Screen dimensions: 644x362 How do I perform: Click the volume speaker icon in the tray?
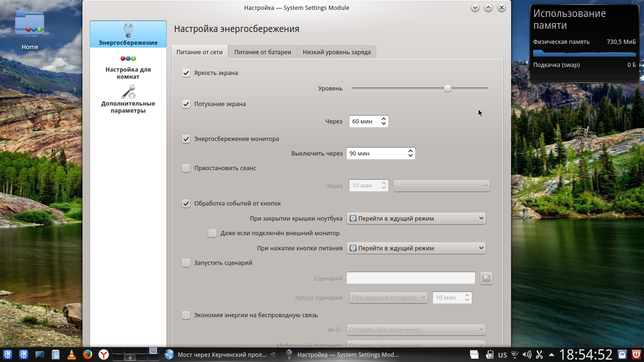click(527, 354)
